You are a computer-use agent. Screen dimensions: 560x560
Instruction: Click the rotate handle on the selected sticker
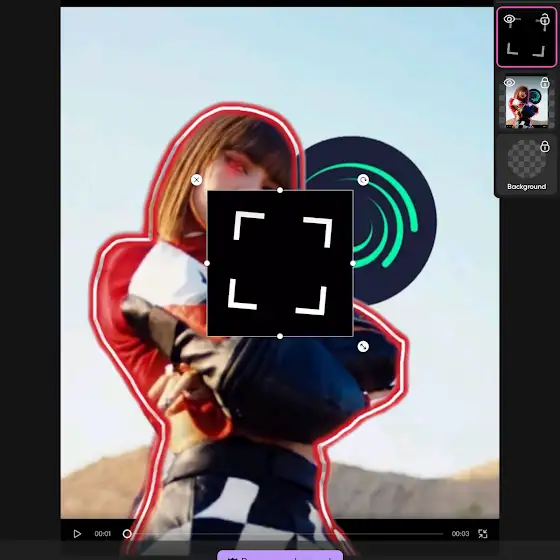(363, 180)
